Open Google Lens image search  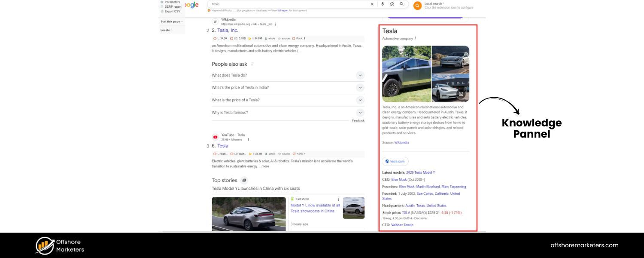point(392,4)
